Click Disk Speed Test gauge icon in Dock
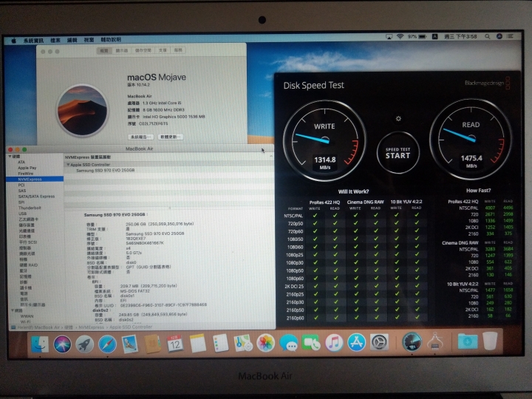Viewport: 532px width, 399px height. click(x=412, y=341)
